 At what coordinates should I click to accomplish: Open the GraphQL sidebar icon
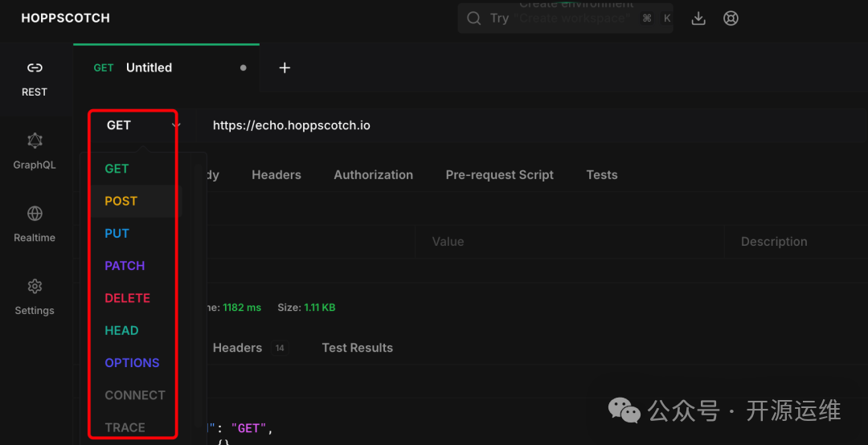click(35, 141)
